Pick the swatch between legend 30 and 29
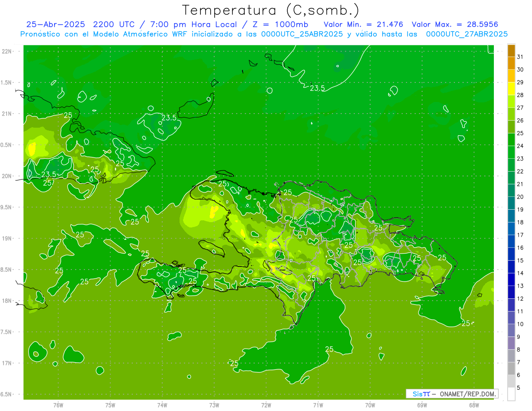532x411 pixels. tap(511, 76)
